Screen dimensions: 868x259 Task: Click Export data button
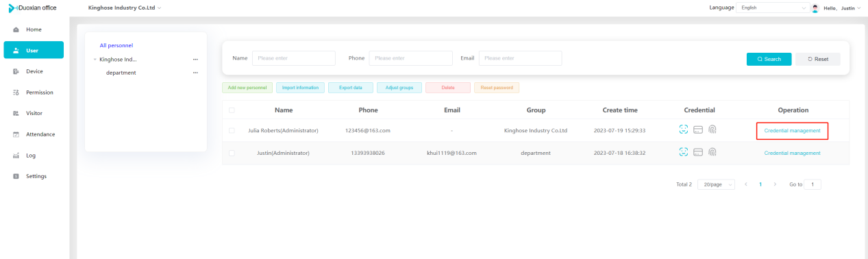(x=351, y=88)
